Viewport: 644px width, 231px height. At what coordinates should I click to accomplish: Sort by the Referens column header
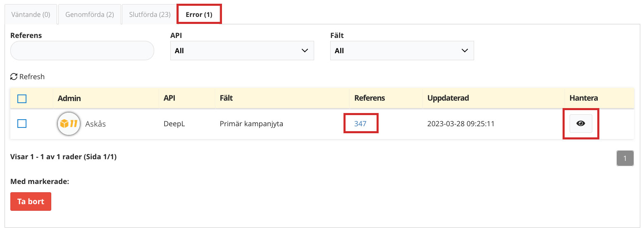pos(370,98)
